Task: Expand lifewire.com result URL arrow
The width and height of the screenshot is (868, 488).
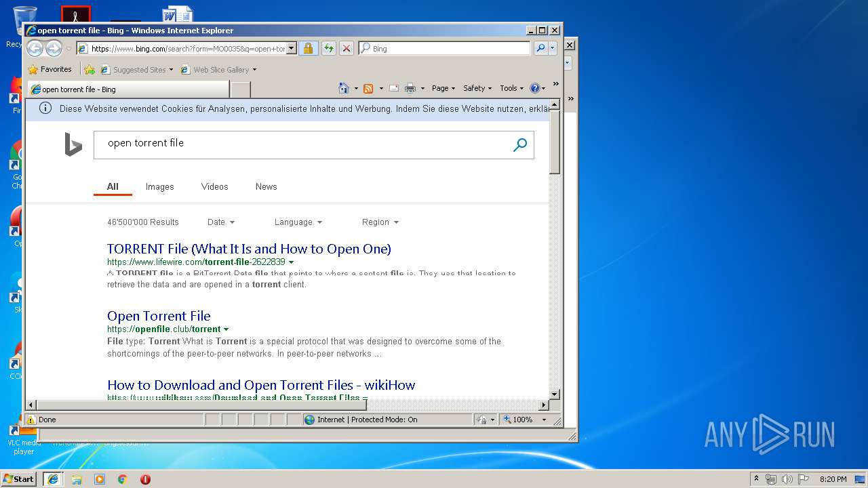Action: pos(292,262)
